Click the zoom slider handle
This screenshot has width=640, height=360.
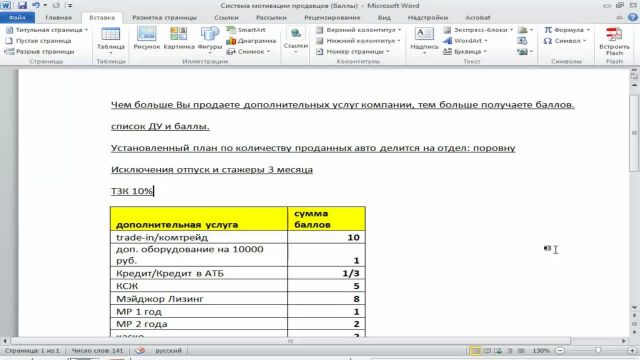(598, 351)
